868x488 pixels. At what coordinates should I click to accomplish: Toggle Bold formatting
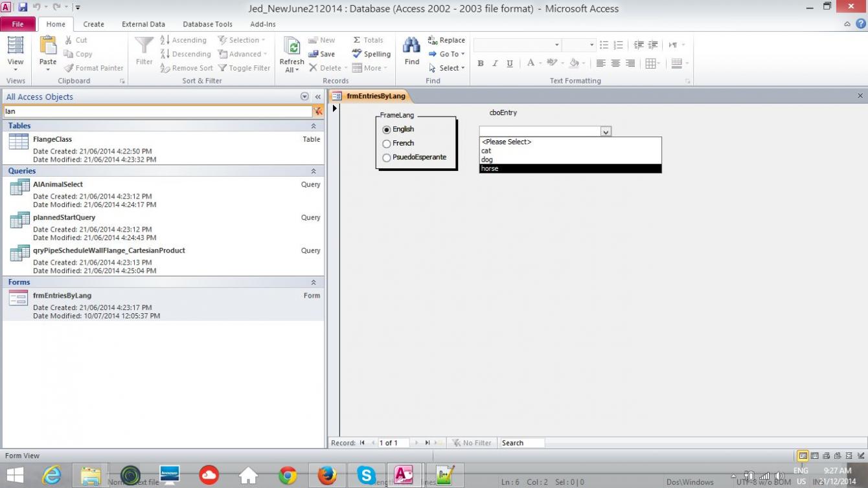481,63
